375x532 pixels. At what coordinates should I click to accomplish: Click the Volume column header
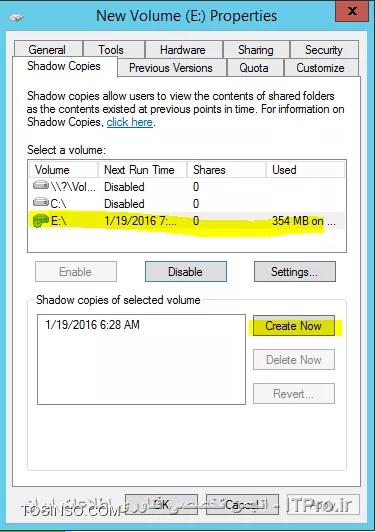(63, 170)
